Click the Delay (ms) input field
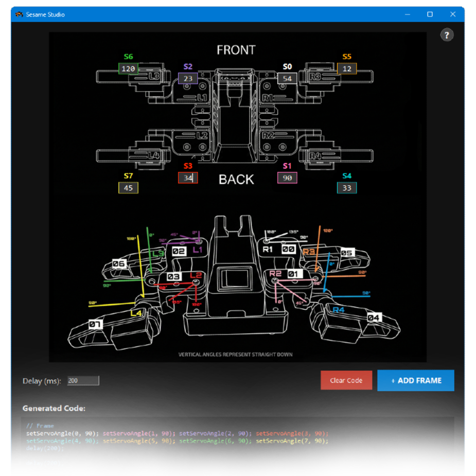The height and width of the screenshot is (476, 476). pyautogui.click(x=83, y=381)
